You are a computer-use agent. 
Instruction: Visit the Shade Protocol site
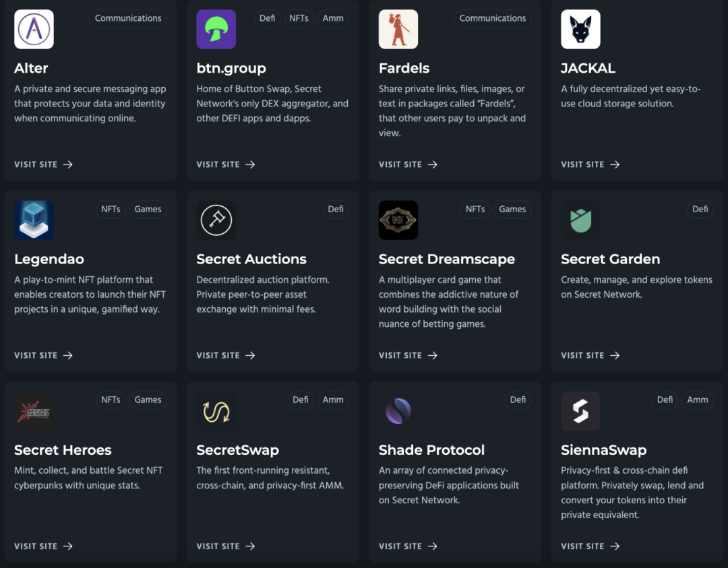[x=408, y=546]
